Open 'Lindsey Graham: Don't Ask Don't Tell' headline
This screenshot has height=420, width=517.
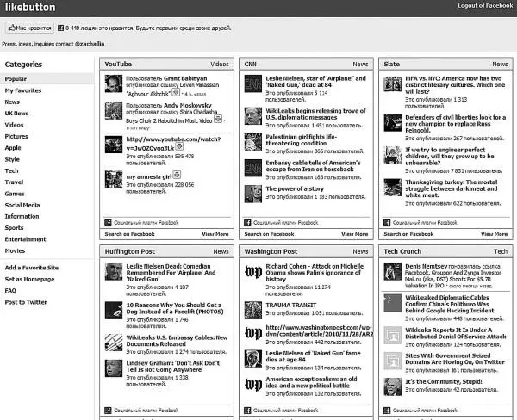[173, 367]
